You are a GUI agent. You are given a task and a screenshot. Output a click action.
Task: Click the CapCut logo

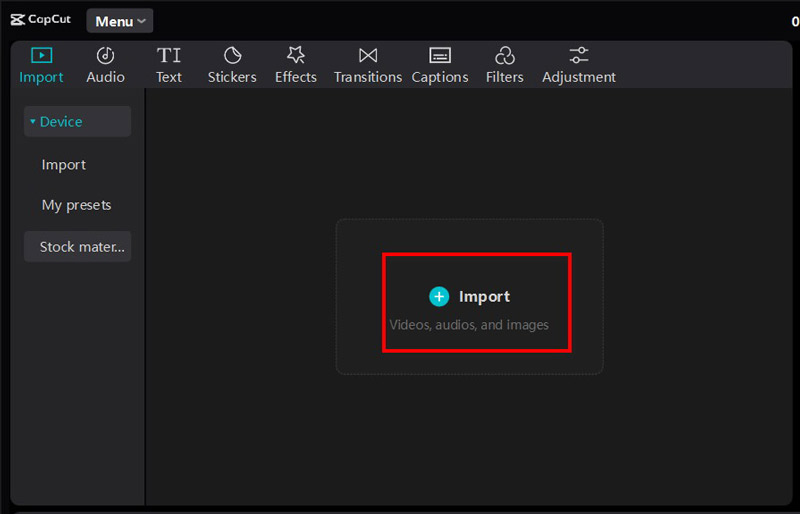(x=40, y=19)
